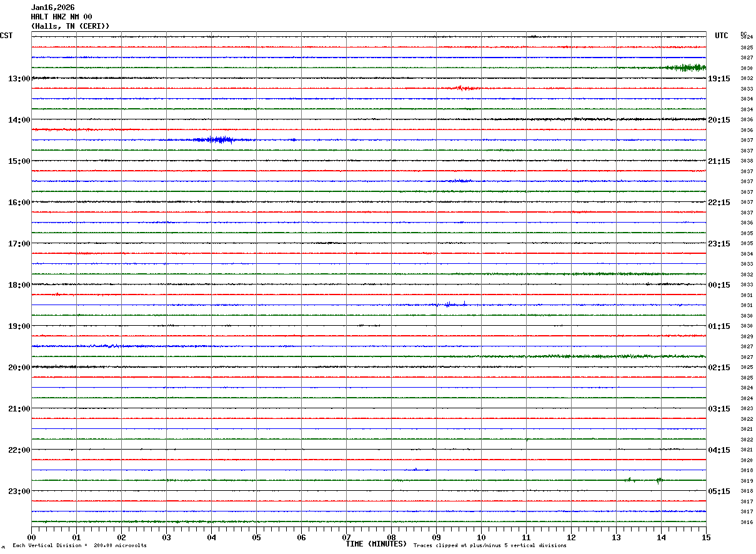Click the 19:15 UTC time label
756x554 pixels.
719,79
